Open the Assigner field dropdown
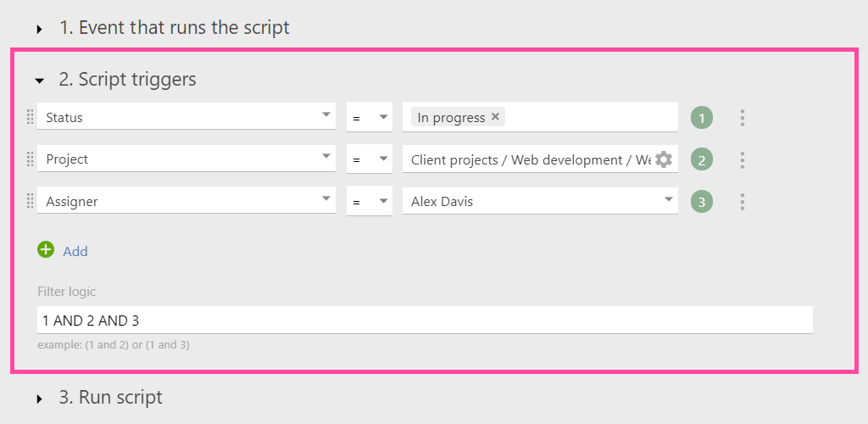This screenshot has width=868, height=424. [x=186, y=200]
